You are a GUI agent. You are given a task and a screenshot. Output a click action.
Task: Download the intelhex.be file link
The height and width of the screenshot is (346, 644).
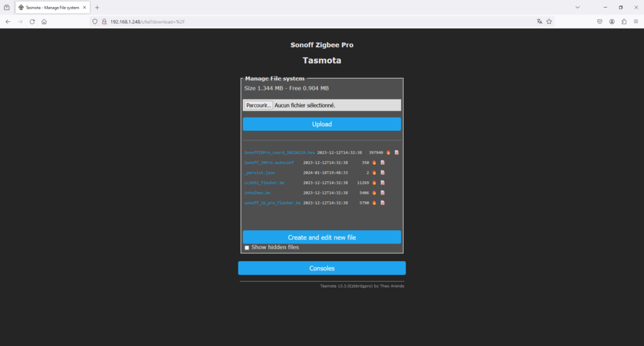[x=257, y=193]
